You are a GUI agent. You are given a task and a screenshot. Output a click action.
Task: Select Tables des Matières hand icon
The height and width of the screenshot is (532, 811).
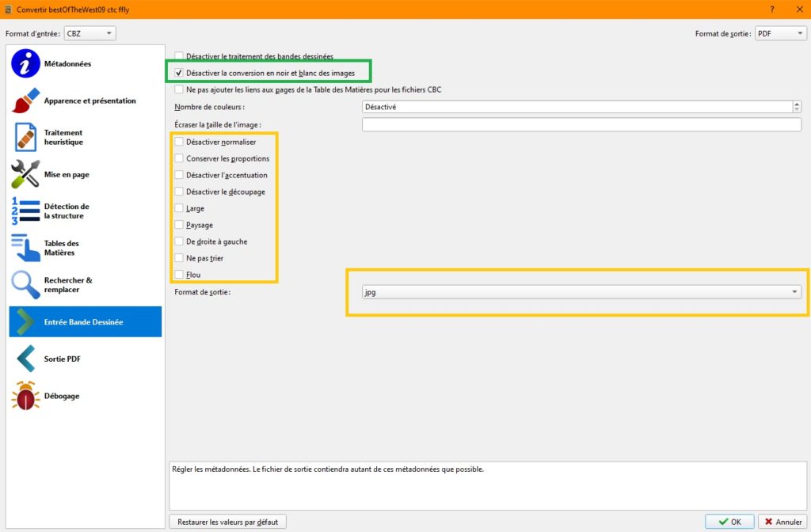[x=25, y=248]
